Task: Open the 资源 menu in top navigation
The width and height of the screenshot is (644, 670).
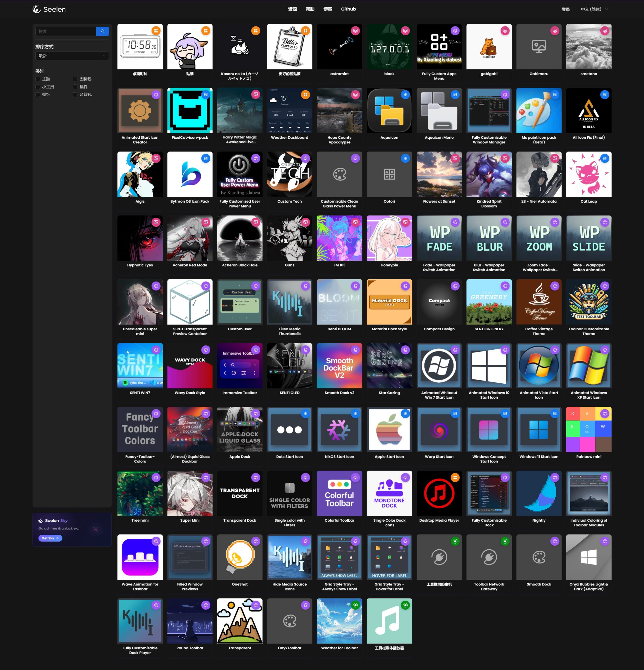Action: coord(292,9)
